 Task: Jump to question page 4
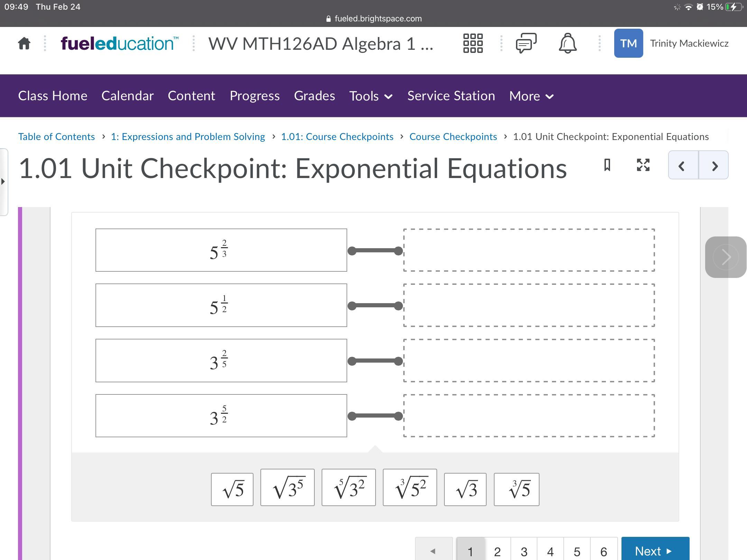pyautogui.click(x=550, y=551)
